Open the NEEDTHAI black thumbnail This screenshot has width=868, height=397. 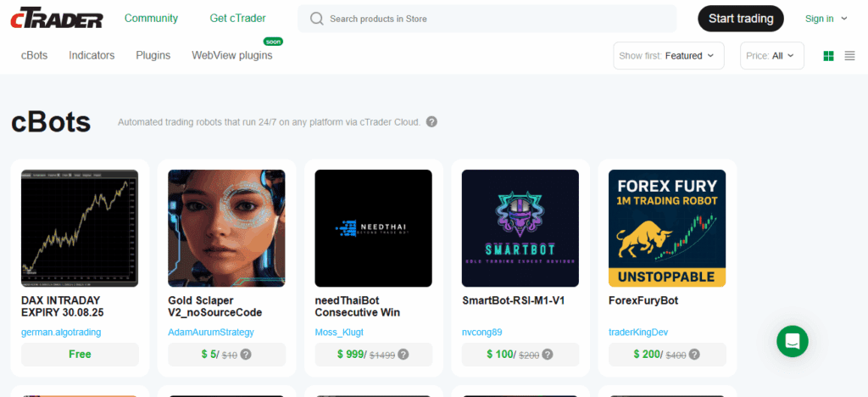click(374, 228)
